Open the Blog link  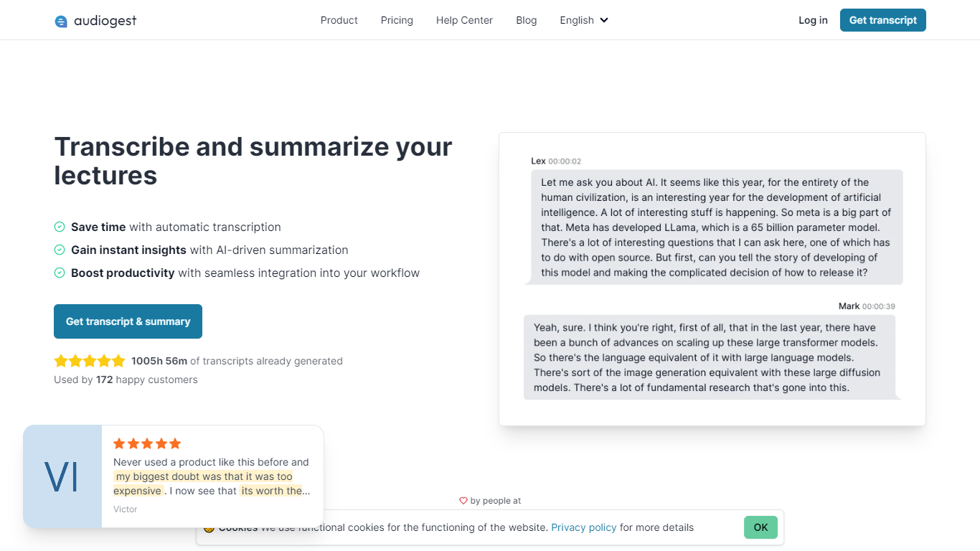tap(527, 20)
